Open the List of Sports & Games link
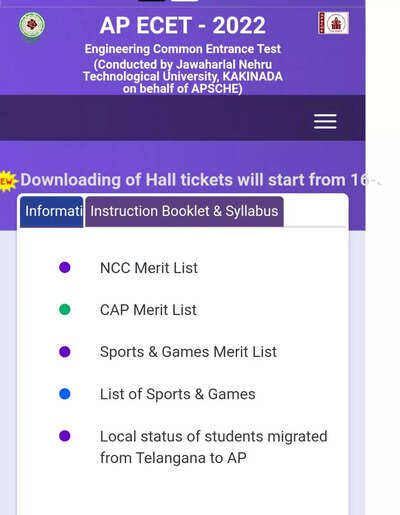 tap(178, 394)
